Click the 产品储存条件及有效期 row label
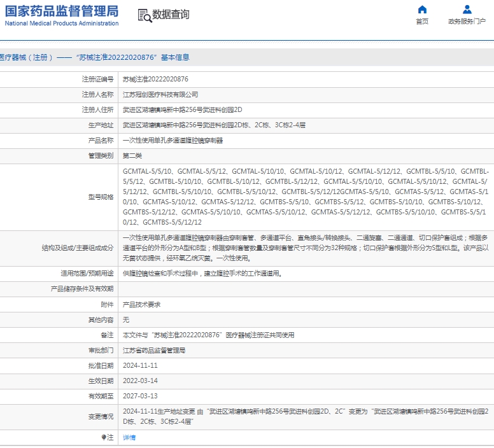This screenshot has width=494, height=448. [x=82, y=289]
